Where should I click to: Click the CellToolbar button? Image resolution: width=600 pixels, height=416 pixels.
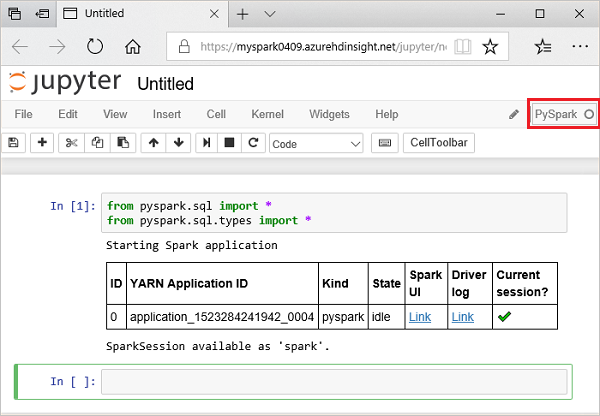click(x=439, y=143)
